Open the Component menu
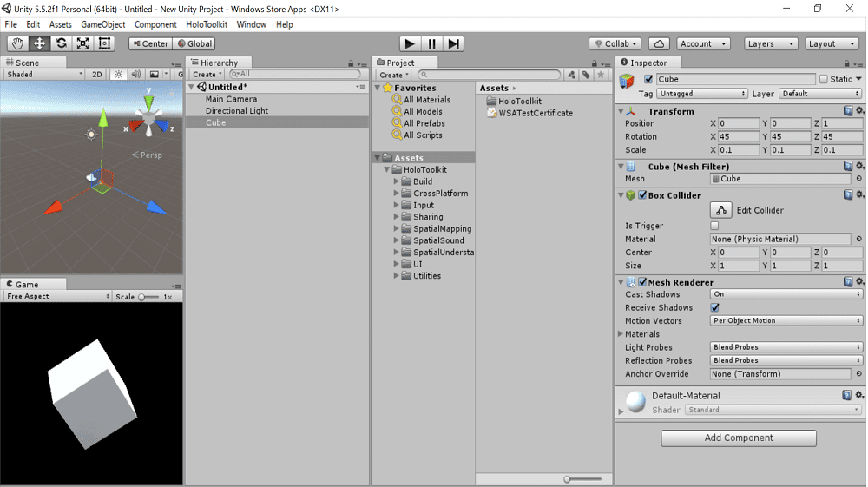 [155, 24]
